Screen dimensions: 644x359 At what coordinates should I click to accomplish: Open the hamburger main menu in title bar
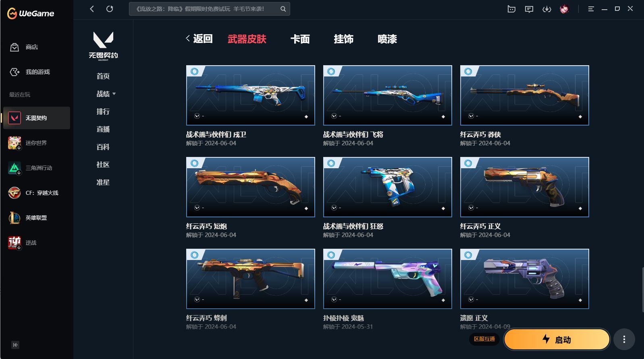pos(591,9)
